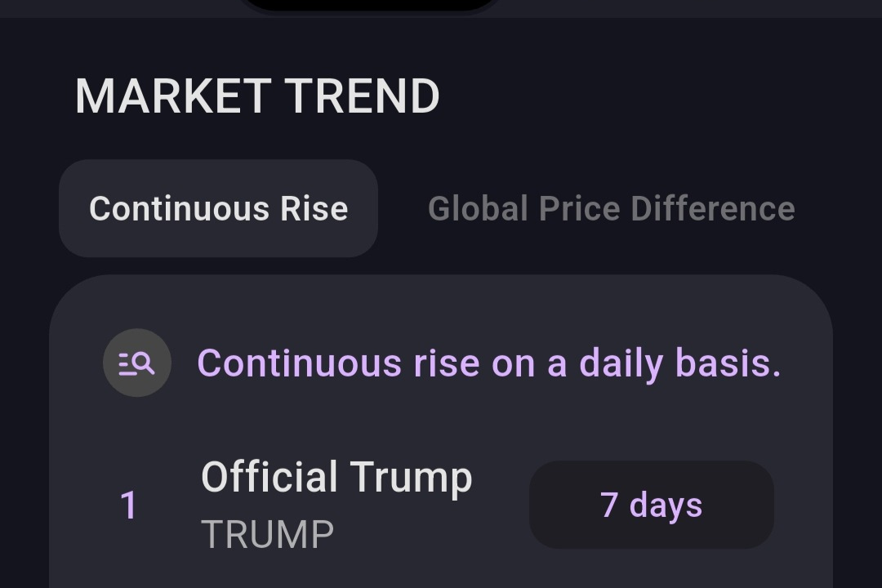Click the Official Trump coin name
The image size is (882, 588).
[x=337, y=478]
